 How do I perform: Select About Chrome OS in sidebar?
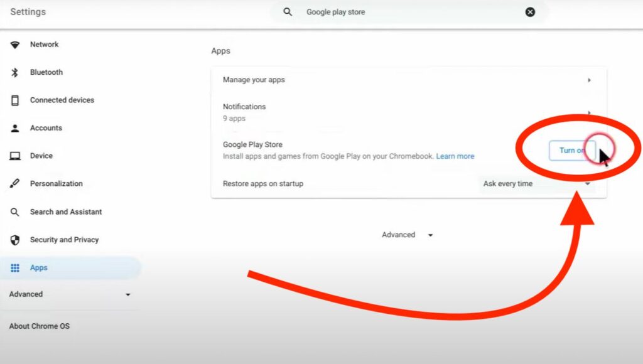click(x=40, y=326)
